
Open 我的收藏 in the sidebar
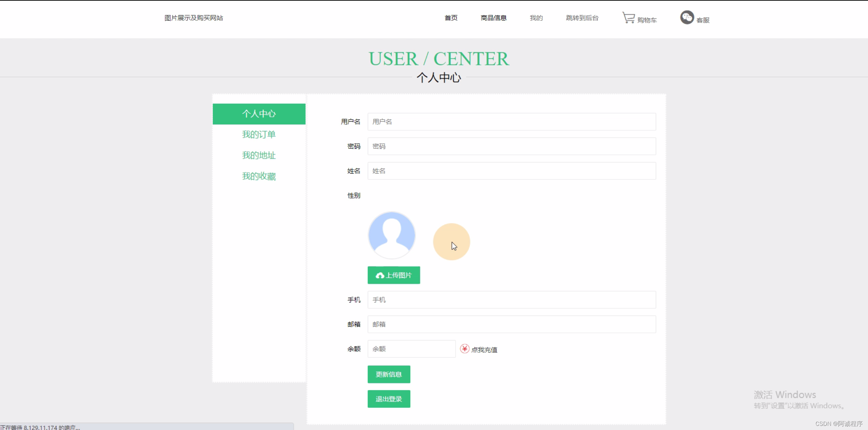(259, 176)
